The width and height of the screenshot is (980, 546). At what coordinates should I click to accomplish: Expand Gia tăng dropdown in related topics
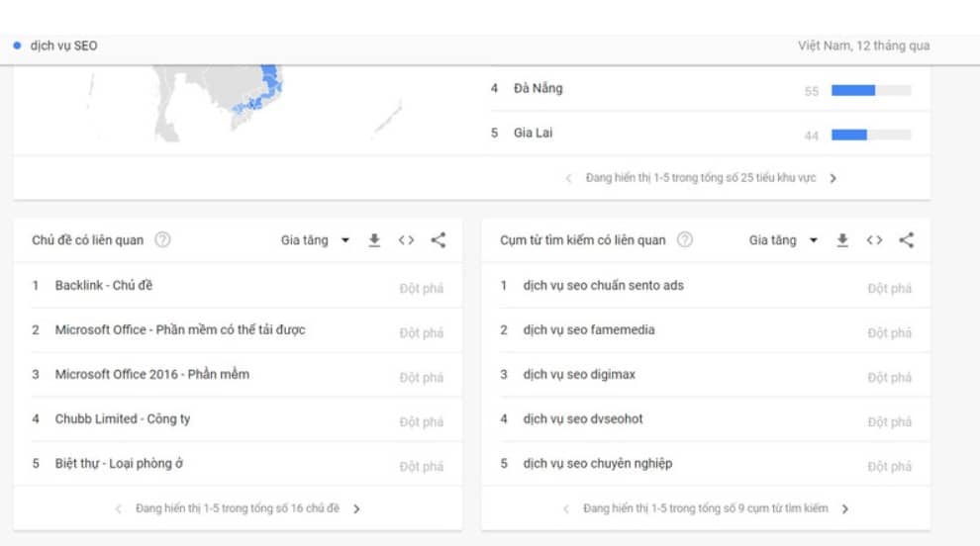(x=315, y=240)
